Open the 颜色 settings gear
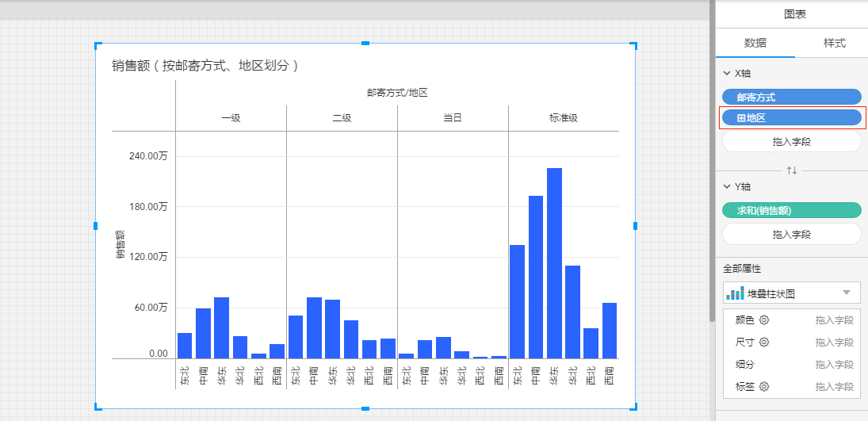This screenshot has width=868, height=421. (764, 320)
